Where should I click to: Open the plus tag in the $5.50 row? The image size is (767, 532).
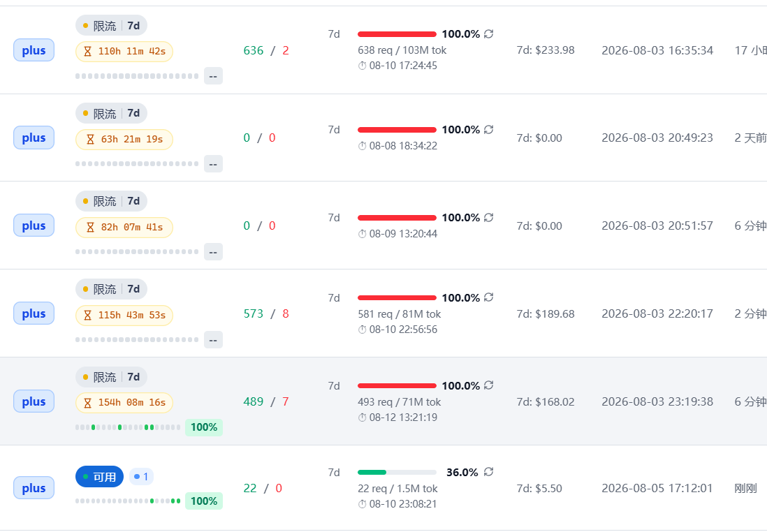click(x=34, y=488)
